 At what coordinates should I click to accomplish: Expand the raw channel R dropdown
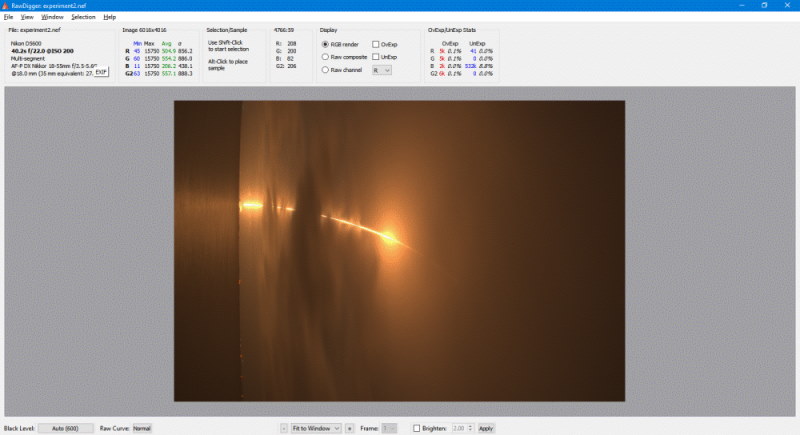coord(381,71)
